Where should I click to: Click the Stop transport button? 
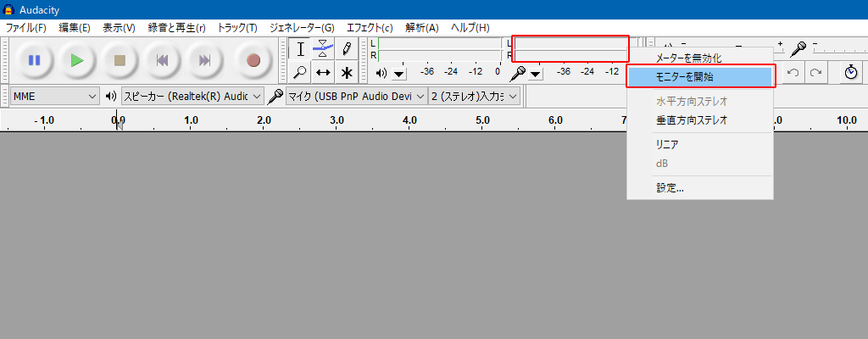click(x=120, y=60)
